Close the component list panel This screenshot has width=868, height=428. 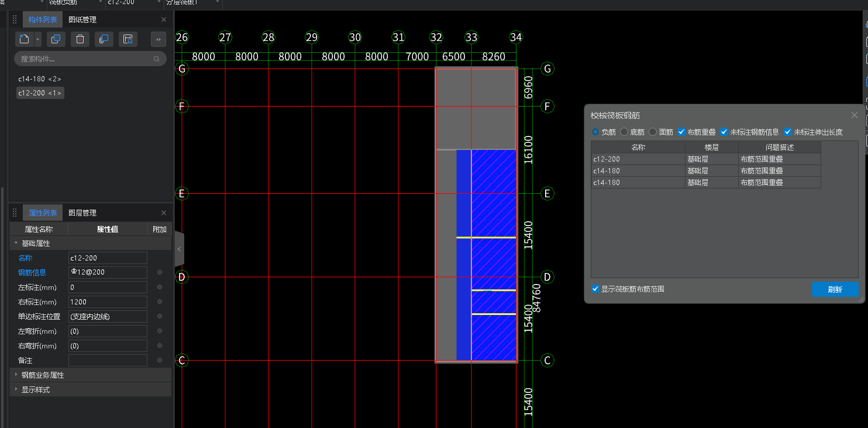click(x=164, y=19)
